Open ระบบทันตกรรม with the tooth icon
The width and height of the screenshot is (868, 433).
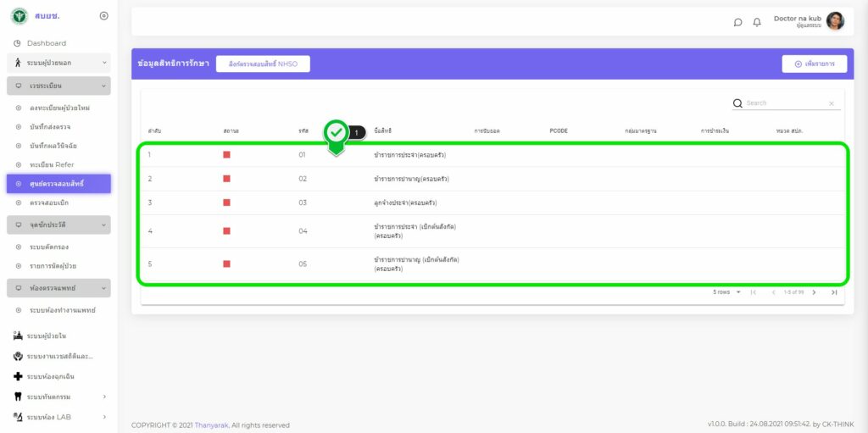click(18, 397)
